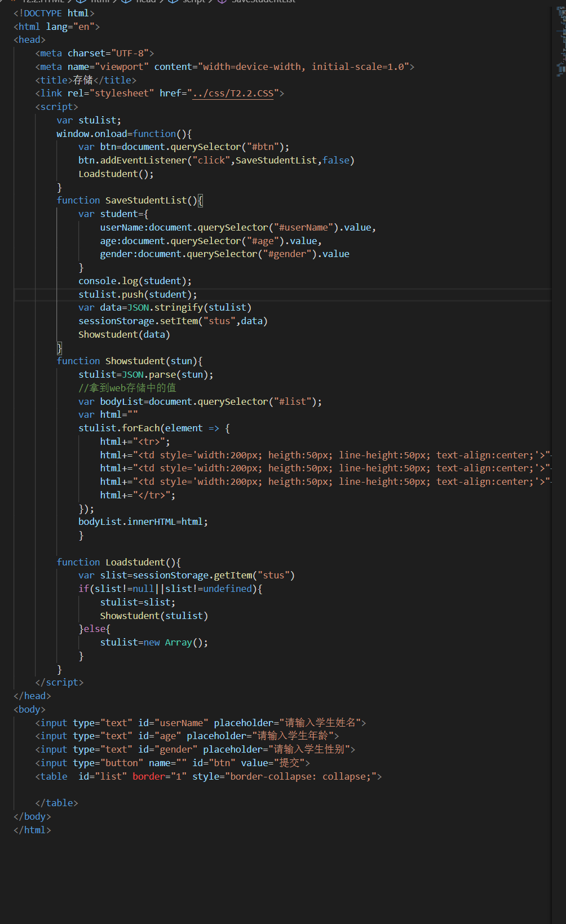Click the 'function Showstudent(stun)' declaration
566x924 pixels.
click(130, 361)
